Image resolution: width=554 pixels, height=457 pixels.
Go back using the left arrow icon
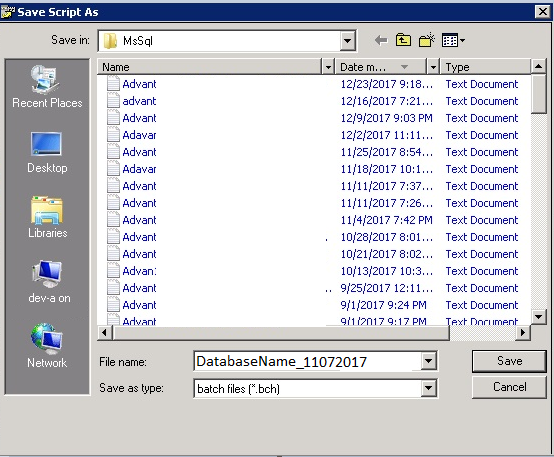[x=381, y=41]
